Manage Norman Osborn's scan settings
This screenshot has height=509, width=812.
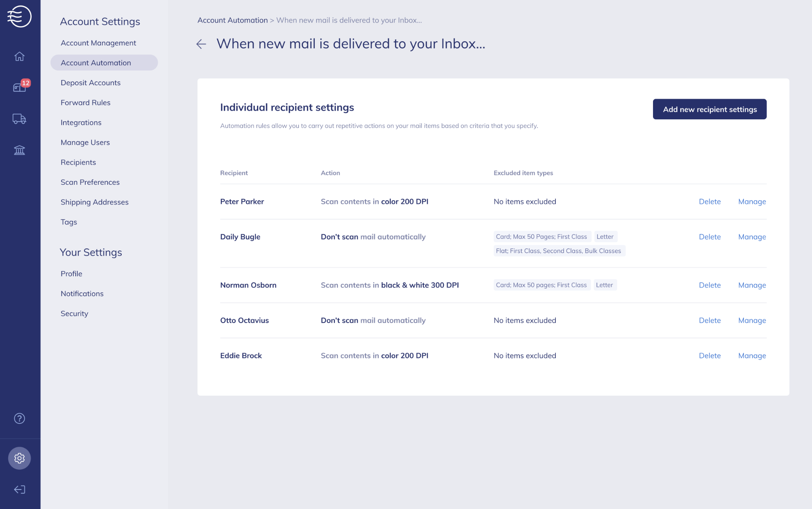[752, 285]
